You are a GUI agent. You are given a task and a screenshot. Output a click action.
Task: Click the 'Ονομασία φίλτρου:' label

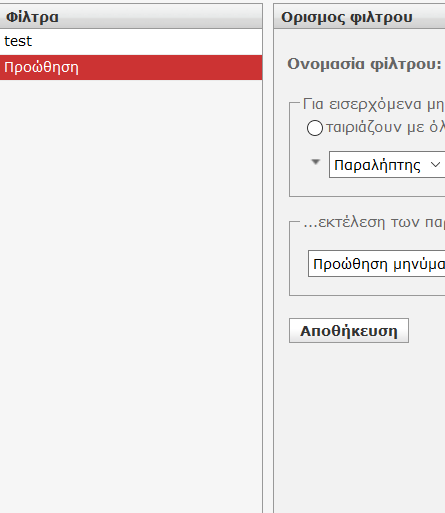click(x=364, y=64)
